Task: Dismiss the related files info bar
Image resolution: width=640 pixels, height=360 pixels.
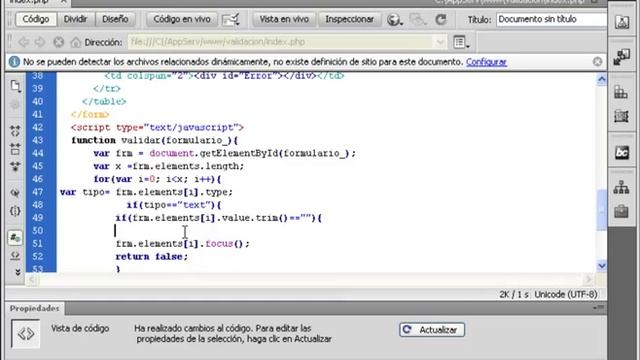Action: click(x=598, y=62)
